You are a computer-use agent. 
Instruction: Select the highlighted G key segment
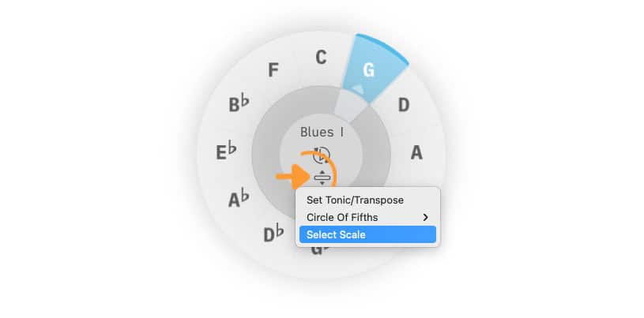pos(369,69)
